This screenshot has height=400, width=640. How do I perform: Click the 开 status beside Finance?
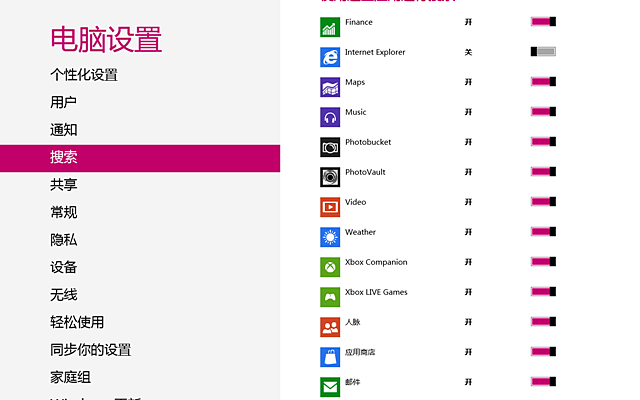click(x=469, y=22)
